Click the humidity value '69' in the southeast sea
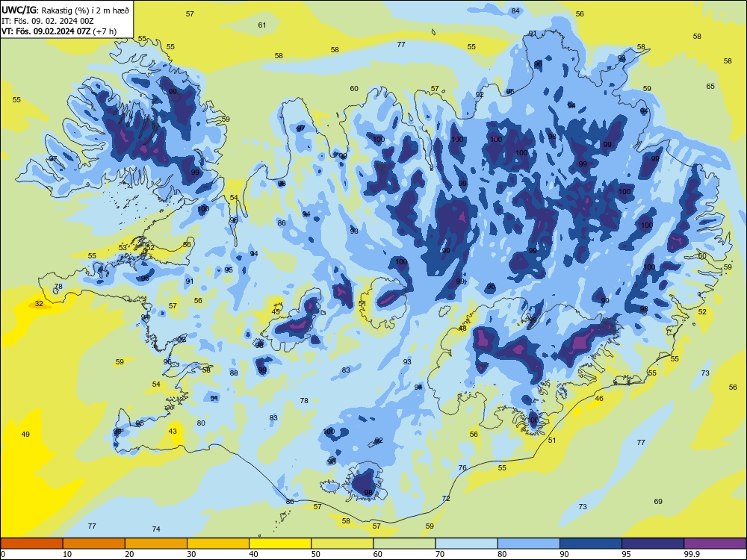Image resolution: width=747 pixels, height=560 pixels. point(658,501)
